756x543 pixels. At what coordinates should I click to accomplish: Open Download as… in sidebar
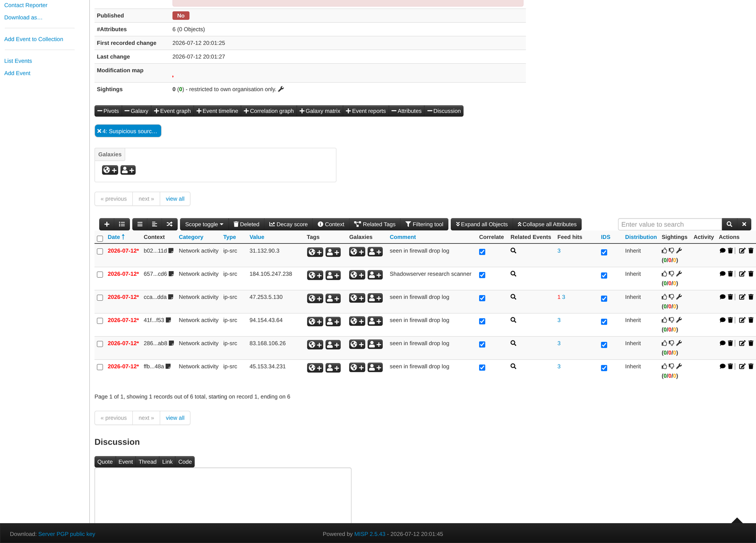[x=23, y=17]
